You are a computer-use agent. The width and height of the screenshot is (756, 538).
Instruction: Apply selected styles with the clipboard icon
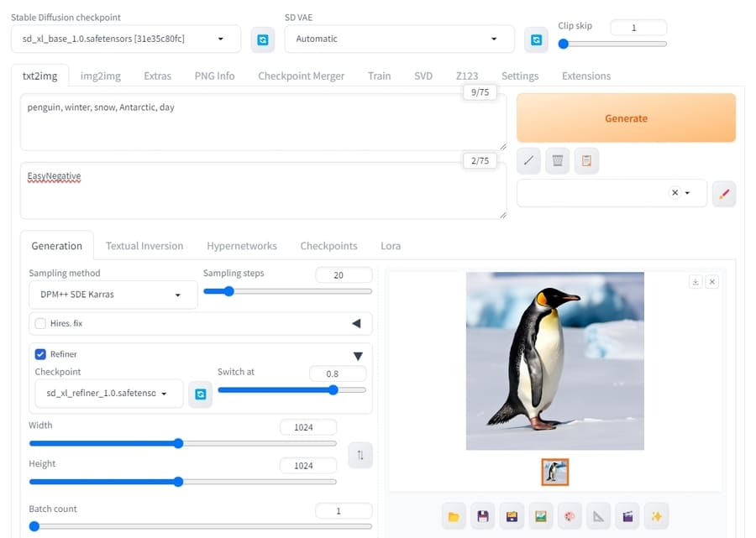coord(586,160)
